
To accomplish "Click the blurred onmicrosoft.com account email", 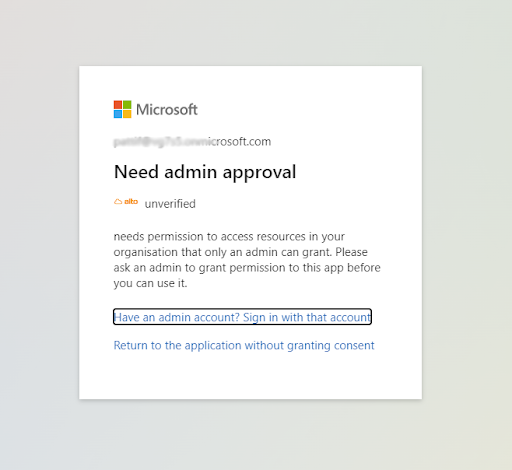I will (x=192, y=142).
